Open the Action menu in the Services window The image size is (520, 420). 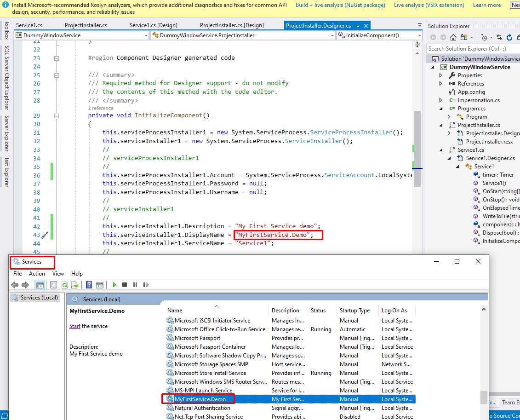[37, 273]
